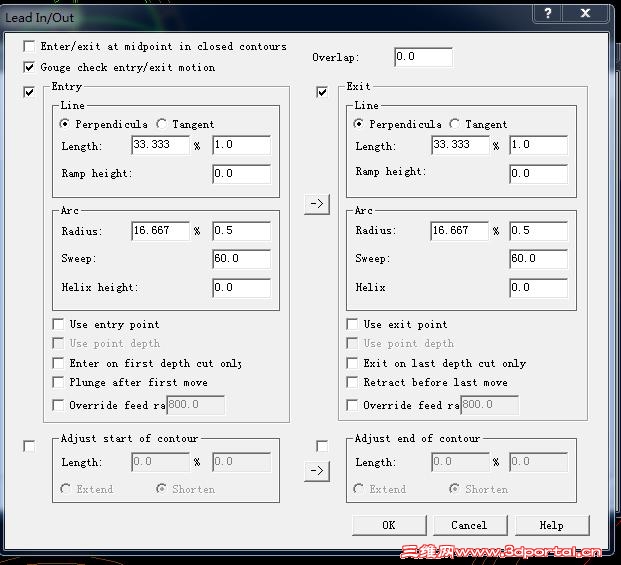
Task: Select Tangent for entry line
Action: (162, 124)
